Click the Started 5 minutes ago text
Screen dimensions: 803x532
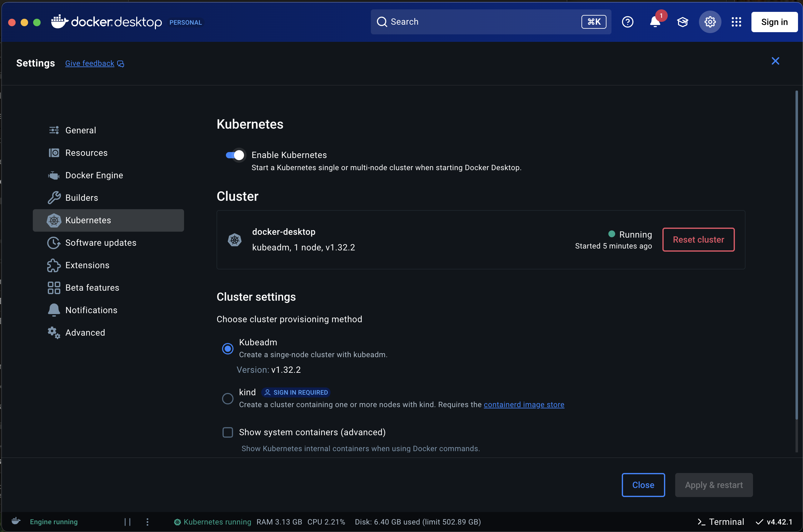coord(613,246)
